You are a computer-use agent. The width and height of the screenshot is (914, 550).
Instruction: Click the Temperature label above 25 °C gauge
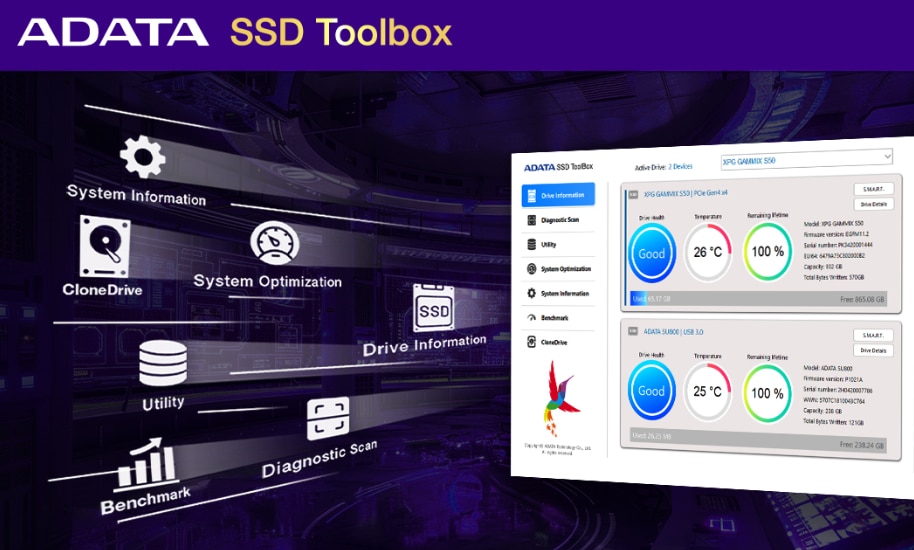pyautogui.click(x=708, y=356)
